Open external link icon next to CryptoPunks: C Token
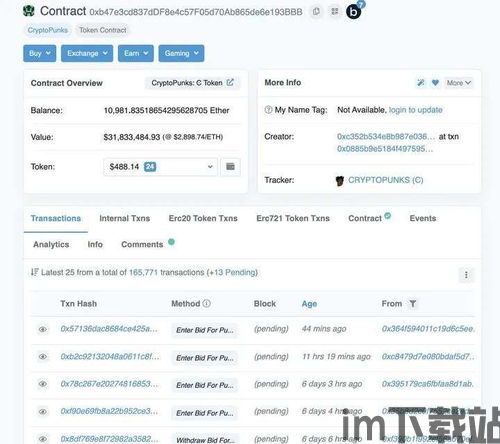The height and width of the screenshot is (444, 500). coord(230,82)
